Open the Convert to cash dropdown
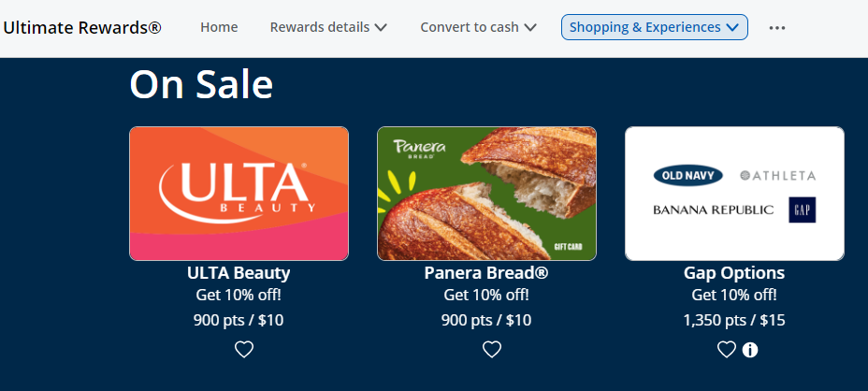Image resolution: width=868 pixels, height=391 pixels. 478,27
